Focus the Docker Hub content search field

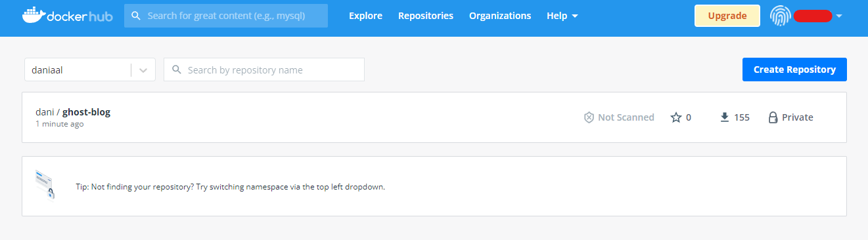(226, 16)
